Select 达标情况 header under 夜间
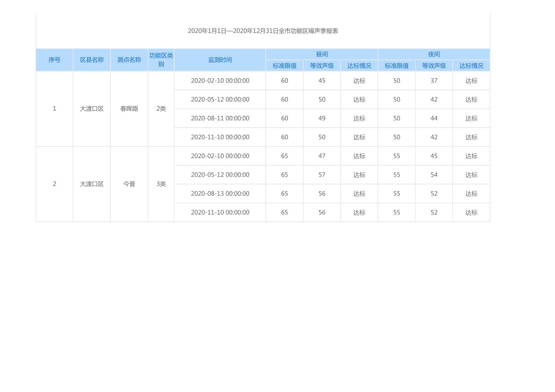The height and width of the screenshot is (392, 555). pos(471,66)
